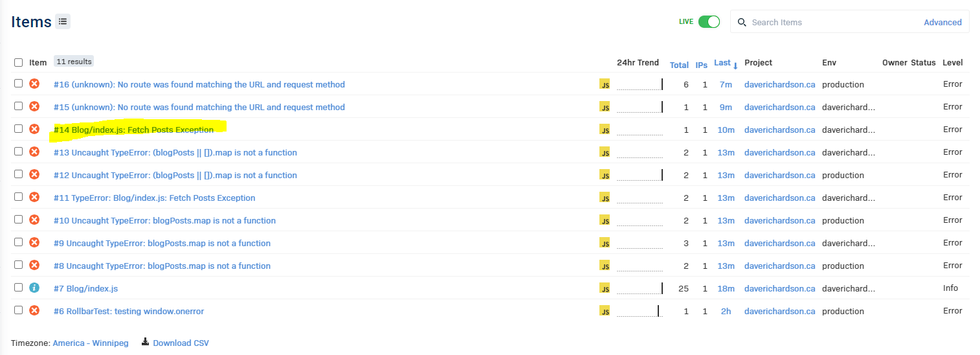The height and width of the screenshot is (355, 980).
Task: Click the Download CSV icon
Action: (x=146, y=342)
